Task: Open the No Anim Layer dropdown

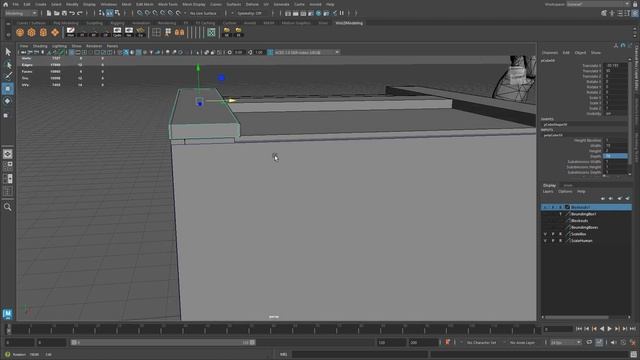Action: coord(523,342)
